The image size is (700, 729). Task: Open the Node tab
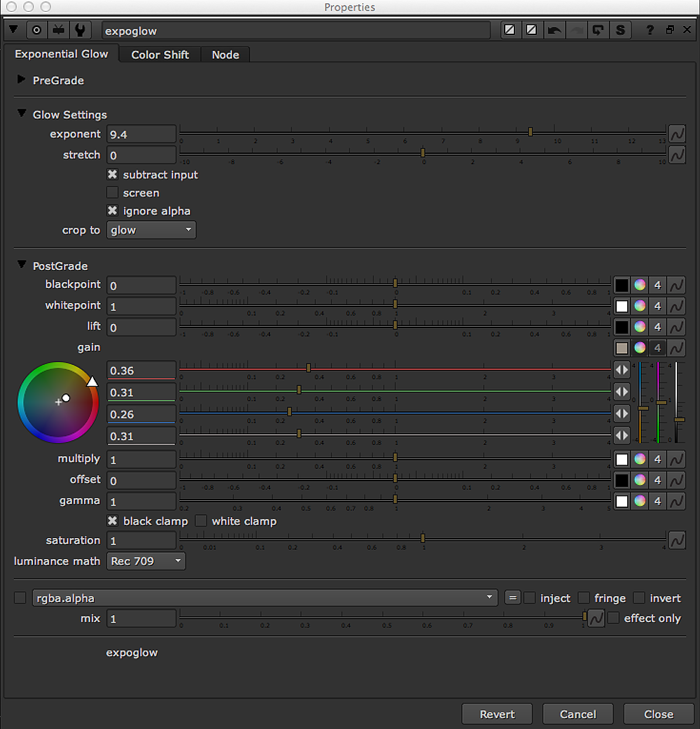[225, 55]
